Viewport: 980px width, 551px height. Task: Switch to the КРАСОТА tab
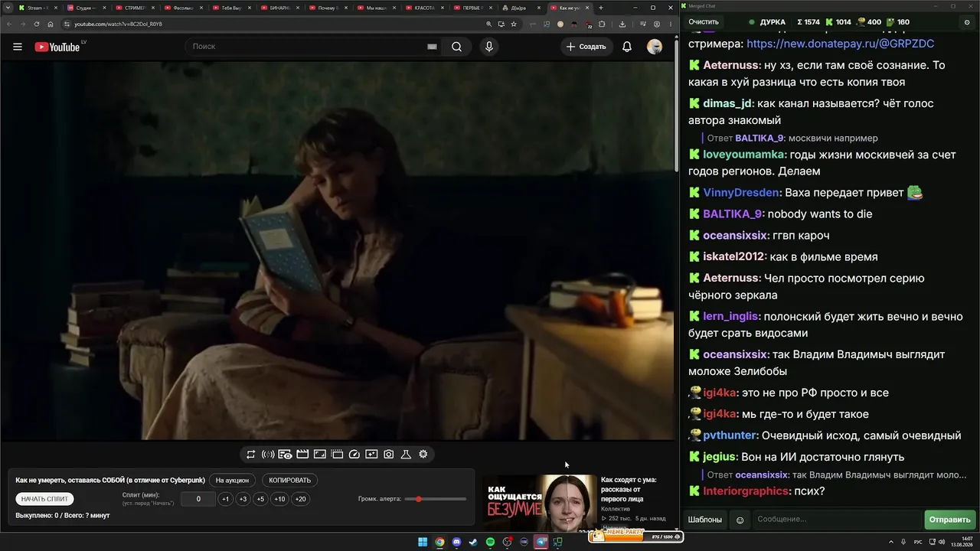(x=423, y=8)
